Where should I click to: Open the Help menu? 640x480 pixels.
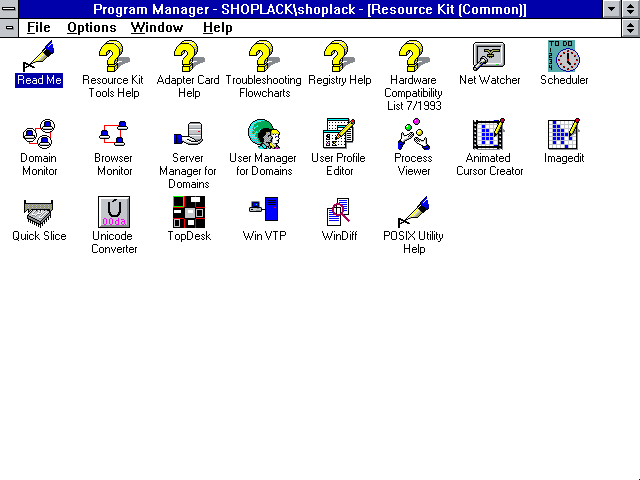click(218, 27)
